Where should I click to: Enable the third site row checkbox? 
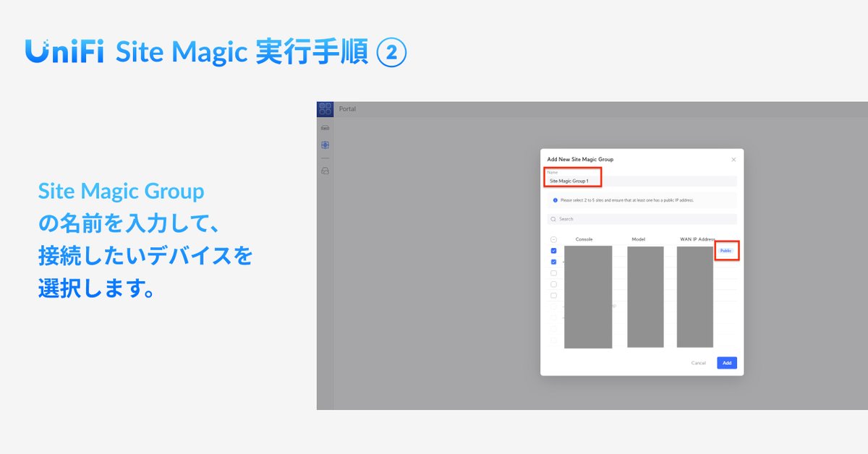(553, 273)
